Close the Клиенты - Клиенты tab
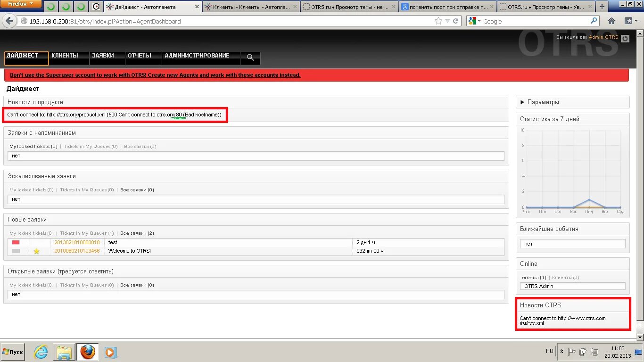This screenshot has height=362, width=644. (x=294, y=7)
